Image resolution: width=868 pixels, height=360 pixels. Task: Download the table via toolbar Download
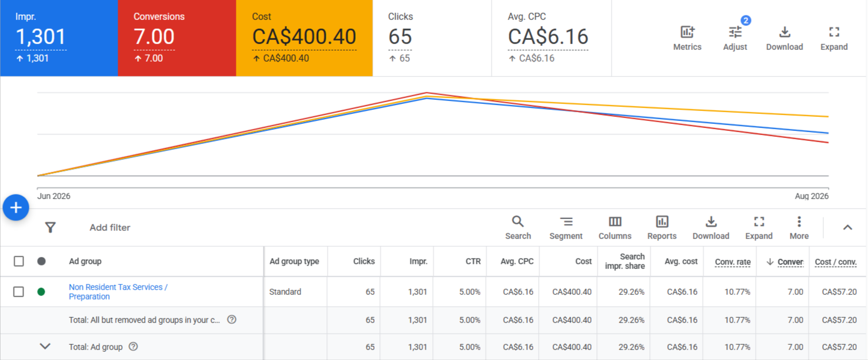pyautogui.click(x=711, y=228)
